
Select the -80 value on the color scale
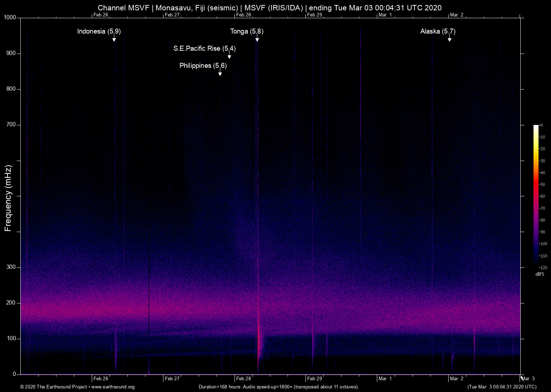tap(542, 220)
